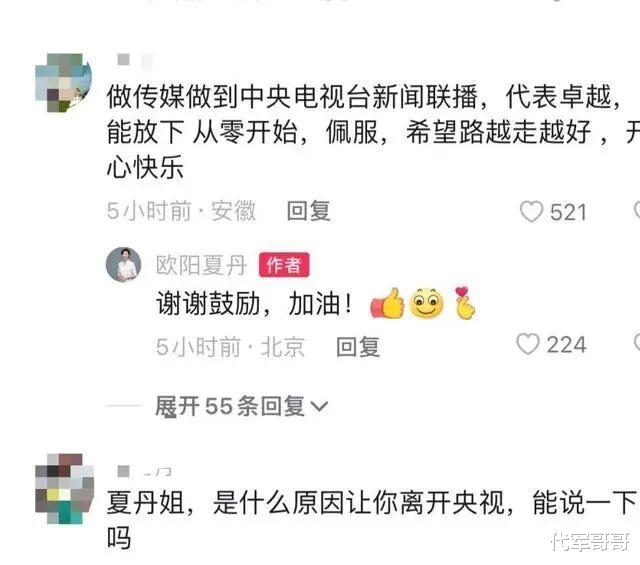Tap heart icon on 欧阳夏丹's reply
The image size is (640, 565).
point(528,344)
